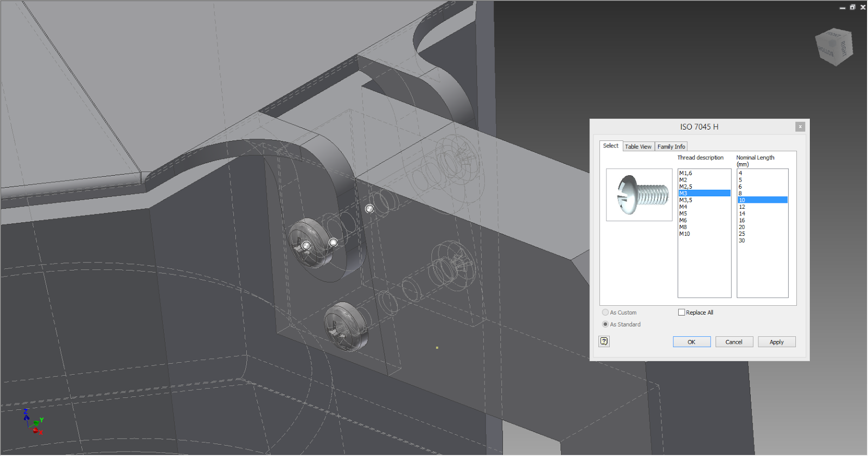The height and width of the screenshot is (456, 868).
Task: Choose nominal length 14
Action: click(762, 214)
